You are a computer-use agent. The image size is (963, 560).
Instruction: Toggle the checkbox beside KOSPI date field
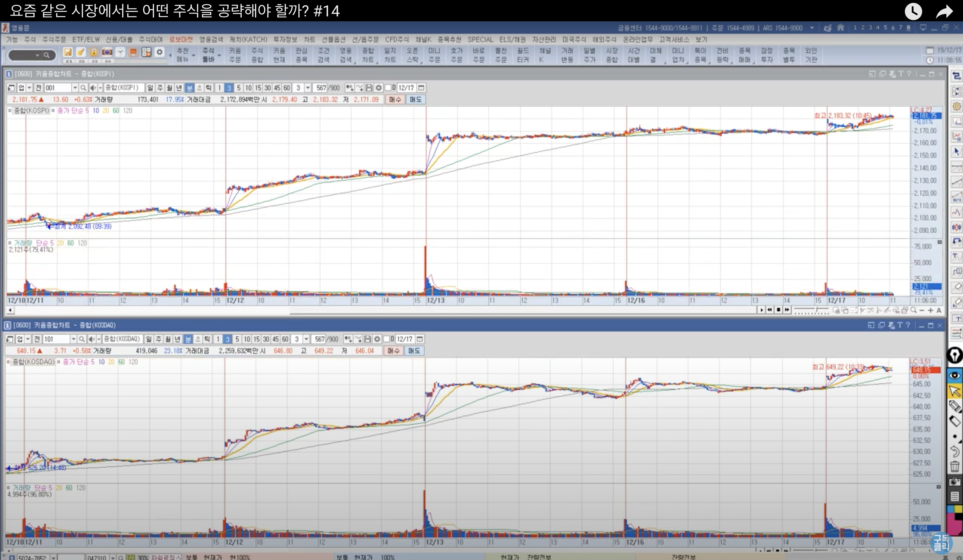388,88
